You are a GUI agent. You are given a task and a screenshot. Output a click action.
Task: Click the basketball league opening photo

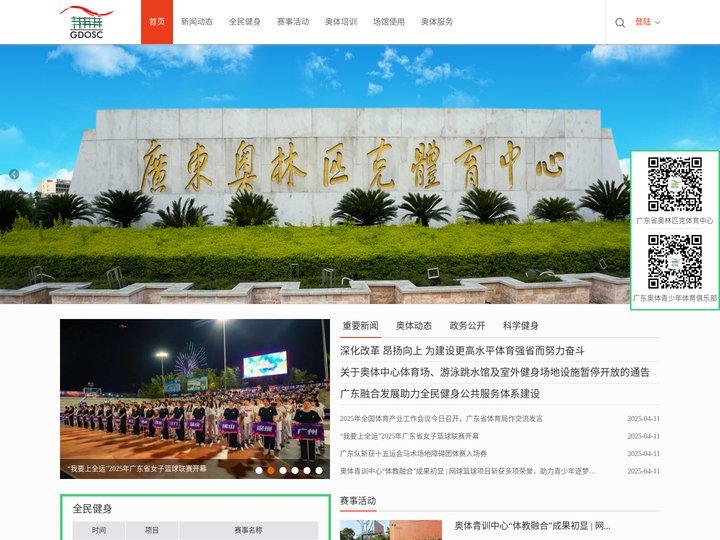[195, 399]
